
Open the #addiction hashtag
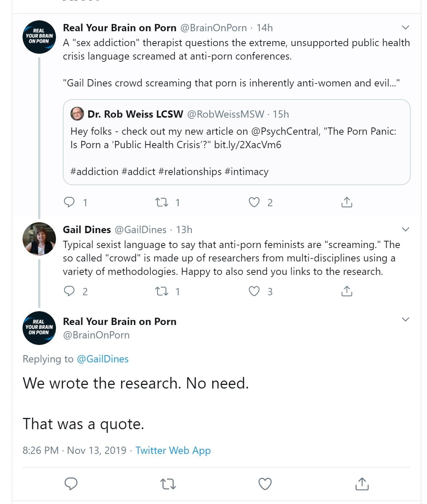coord(94,171)
